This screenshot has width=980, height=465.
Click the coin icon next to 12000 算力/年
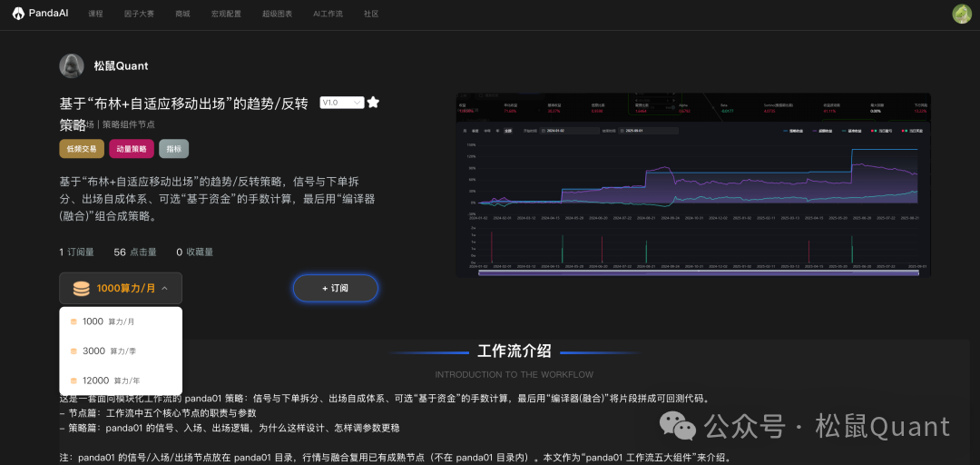(x=73, y=381)
